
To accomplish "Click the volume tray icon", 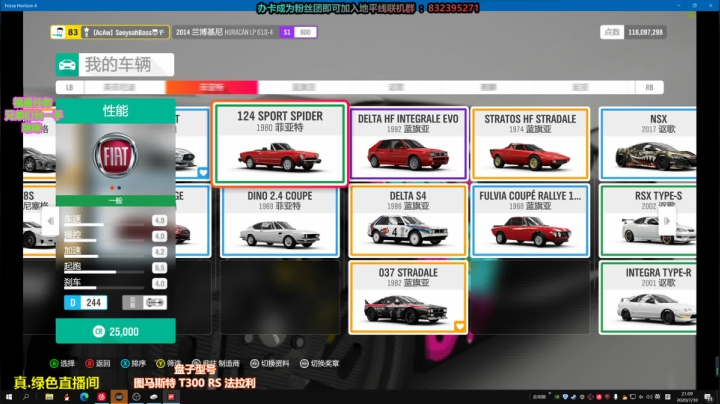I will tap(649, 397).
